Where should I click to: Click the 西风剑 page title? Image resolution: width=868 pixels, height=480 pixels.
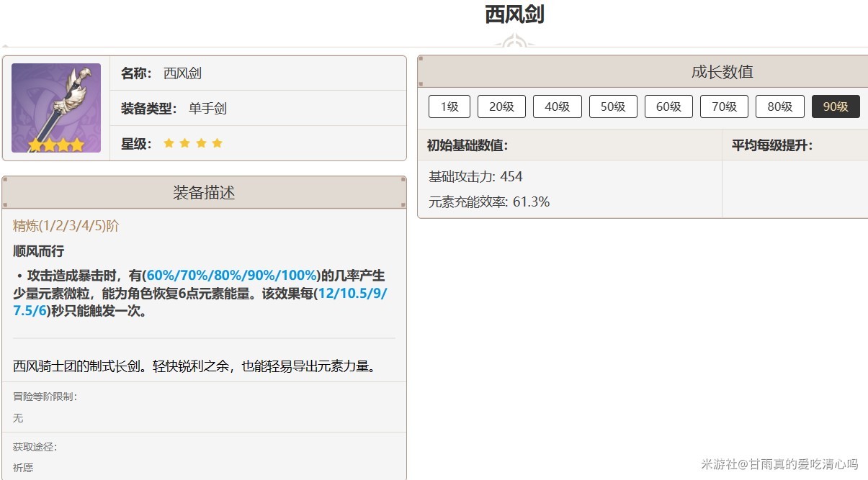(514, 14)
